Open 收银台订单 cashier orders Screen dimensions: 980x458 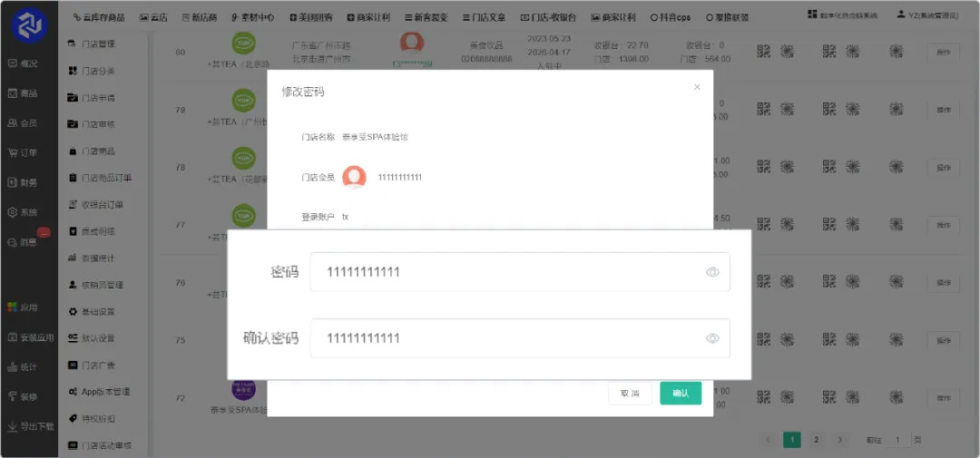pyautogui.click(x=95, y=204)
